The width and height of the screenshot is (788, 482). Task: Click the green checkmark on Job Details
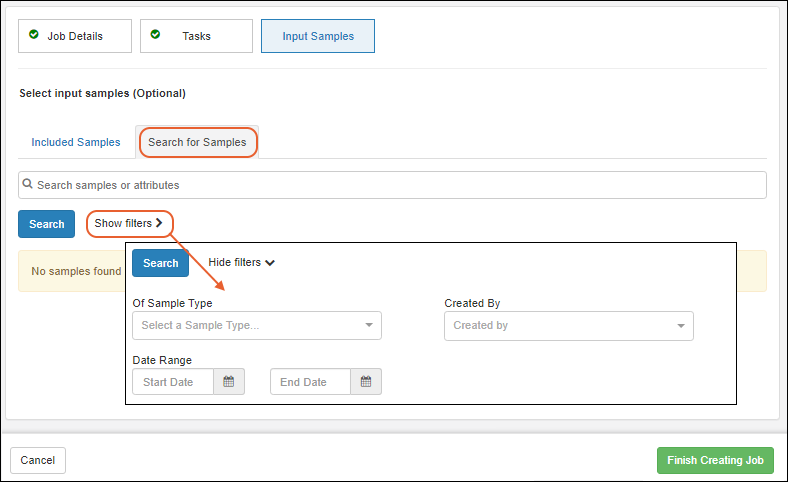34,35
